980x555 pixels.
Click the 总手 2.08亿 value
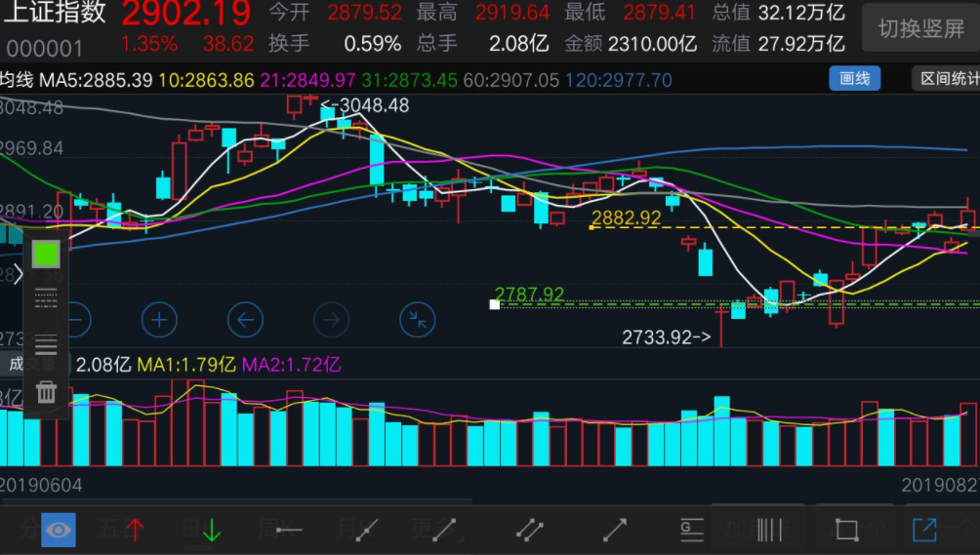518,44
